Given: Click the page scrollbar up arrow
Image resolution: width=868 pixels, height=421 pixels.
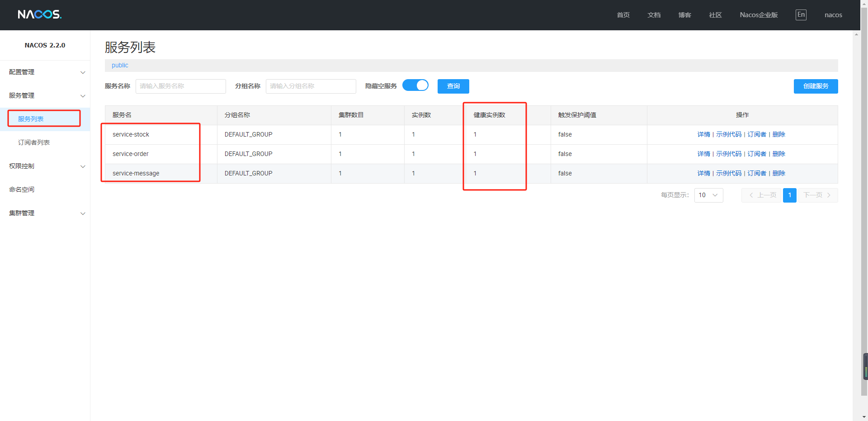Looking at the screenshot, I should pyautogui.click(x=864, y=4).
